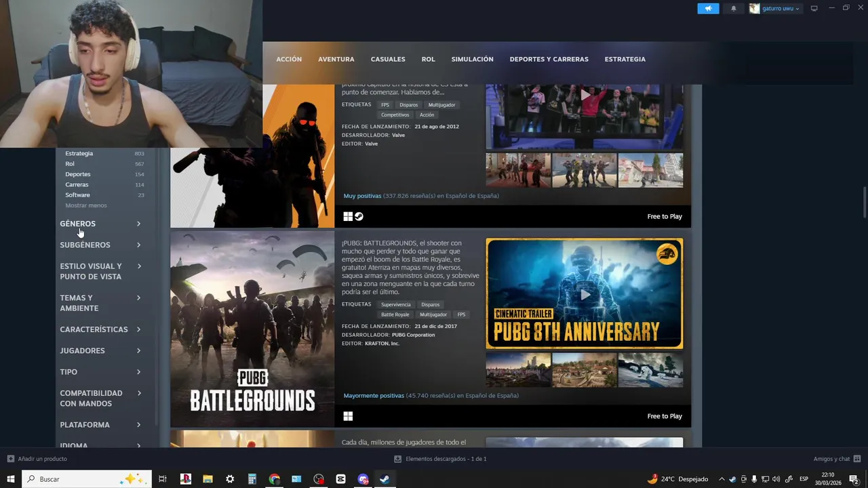Open the first PUBG screenshot thumbnail
Screen dimensions: 868x488
pos(518,370)
